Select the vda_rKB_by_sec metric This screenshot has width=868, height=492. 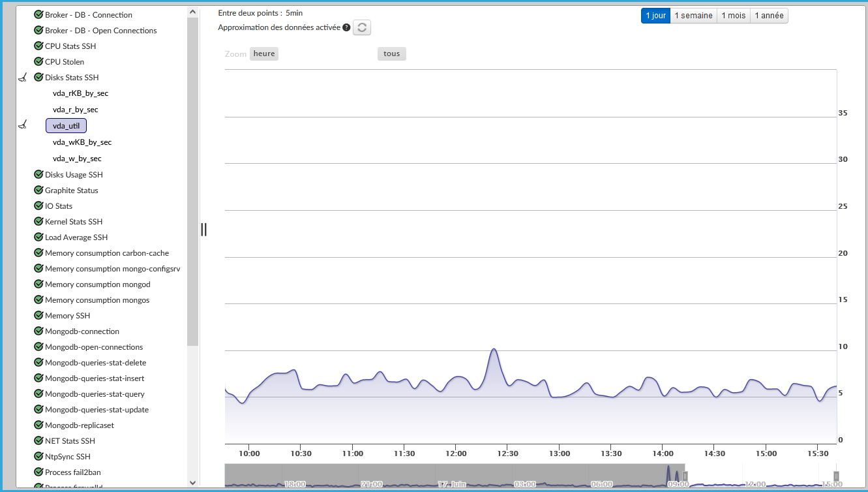pos(80,93)
